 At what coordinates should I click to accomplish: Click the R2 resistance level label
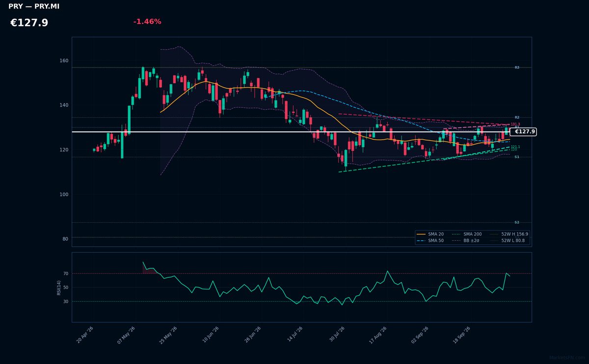point(517,118)
